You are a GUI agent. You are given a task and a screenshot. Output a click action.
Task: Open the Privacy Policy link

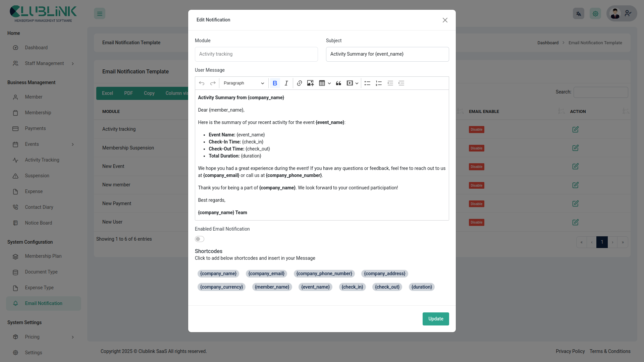click(570, 351)
